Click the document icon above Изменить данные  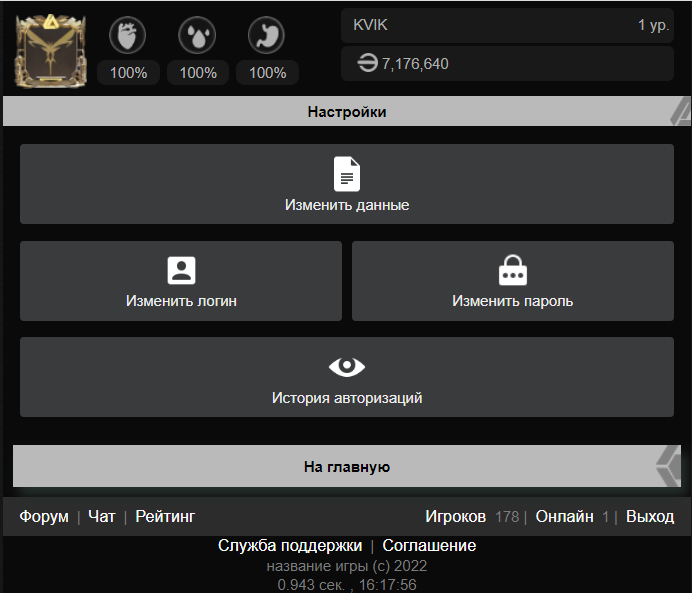[347, 174]
